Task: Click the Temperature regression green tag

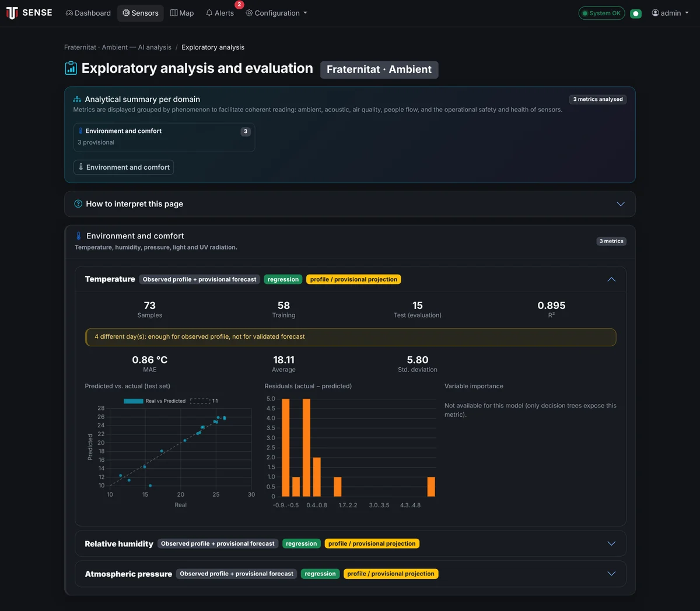Action: tap(283, 279)
